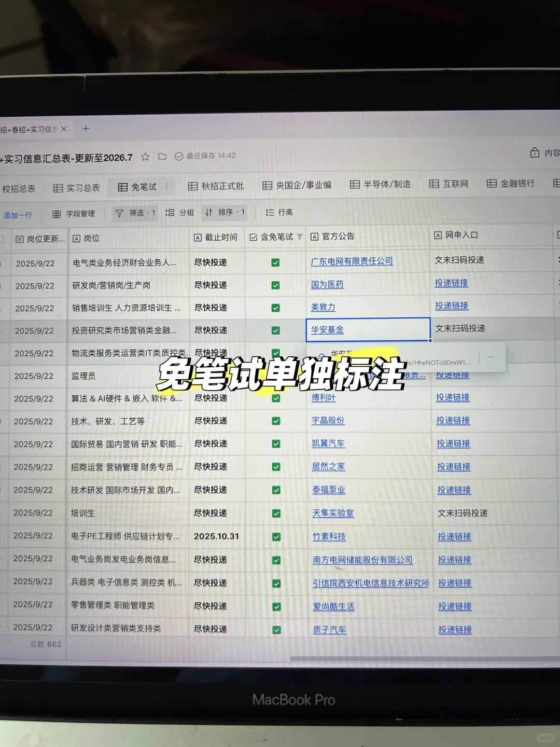The image size is (560, 747).
Task: Open the 国为医药 announcement link
Action: 327,284
